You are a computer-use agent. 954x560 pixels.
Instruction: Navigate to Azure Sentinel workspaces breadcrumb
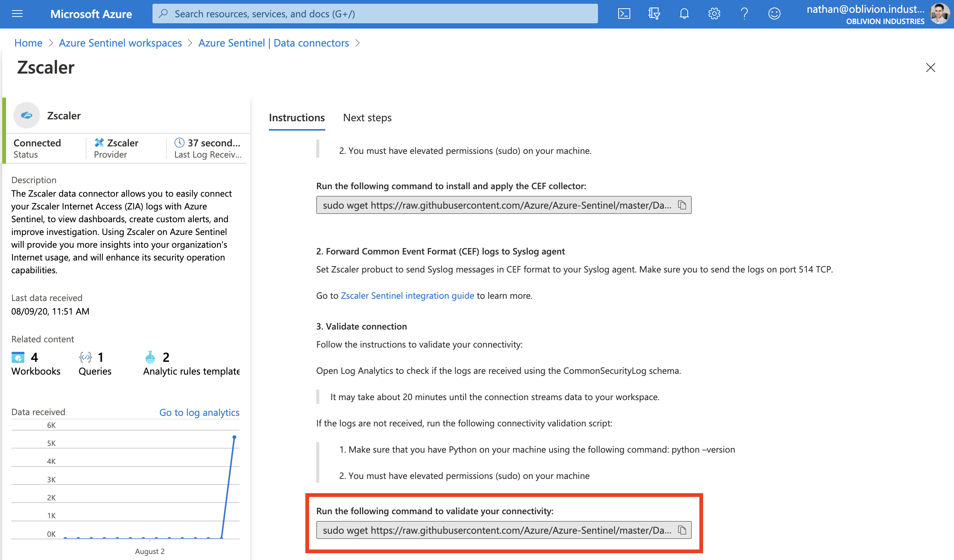point(120,43)
